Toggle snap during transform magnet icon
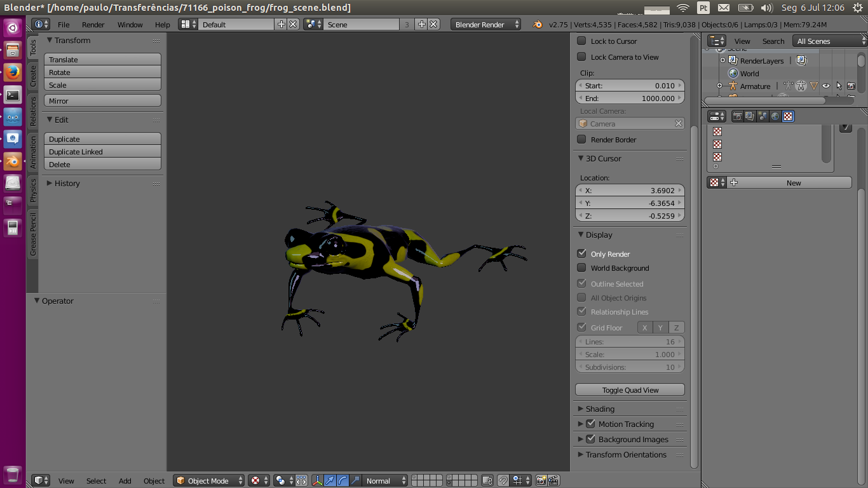 tap(503, 481)
